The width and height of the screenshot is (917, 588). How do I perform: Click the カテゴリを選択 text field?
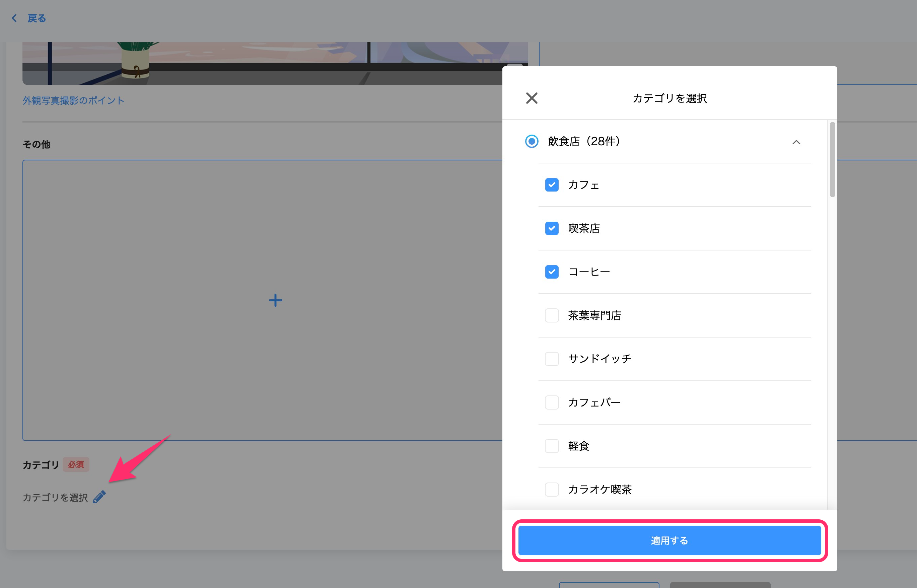(x=55, y=497)
